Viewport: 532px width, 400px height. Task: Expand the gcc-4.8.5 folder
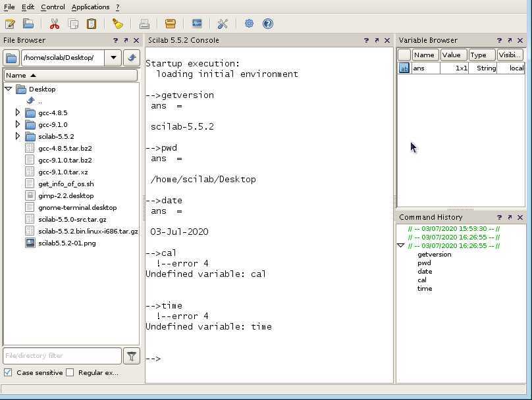point(18,113)
